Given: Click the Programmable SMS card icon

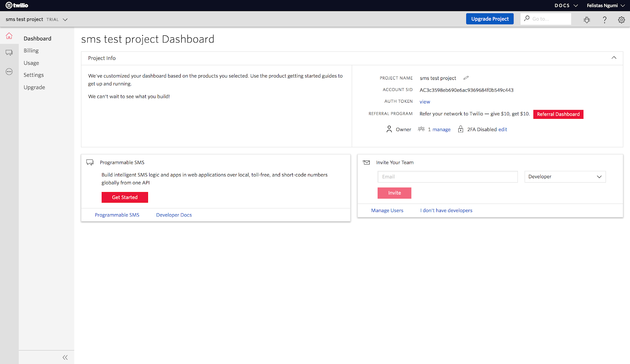Looking at the screenshot, I should (x=90, y=162).
